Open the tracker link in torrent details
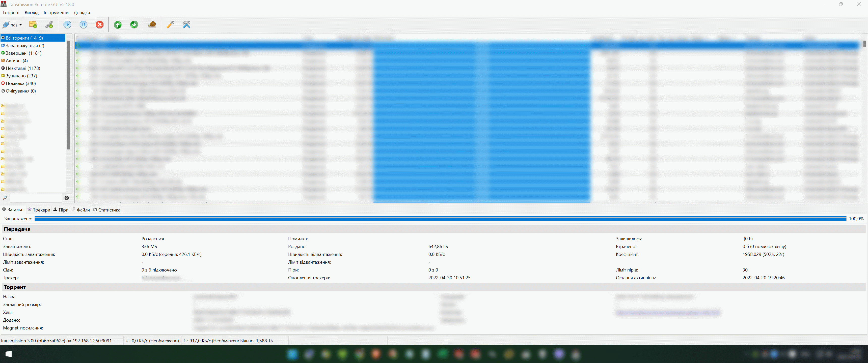Screen dimensions: 868x363 tap(161, 278)
